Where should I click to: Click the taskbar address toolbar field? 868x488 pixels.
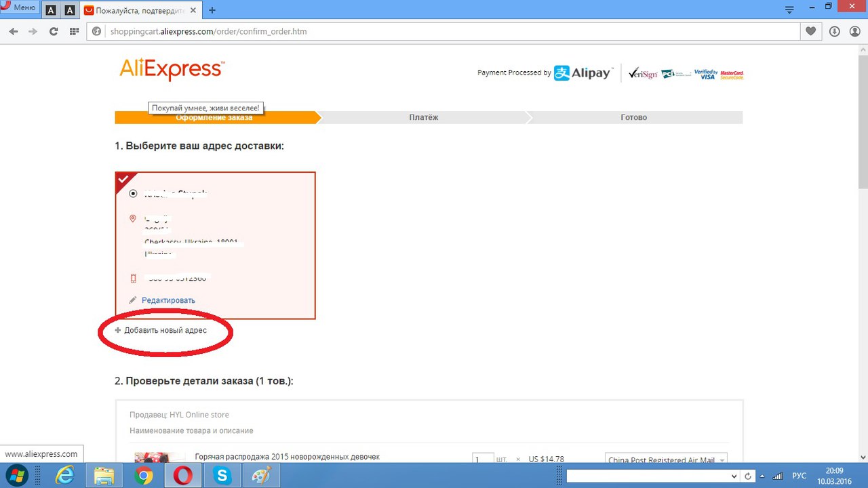648,476
